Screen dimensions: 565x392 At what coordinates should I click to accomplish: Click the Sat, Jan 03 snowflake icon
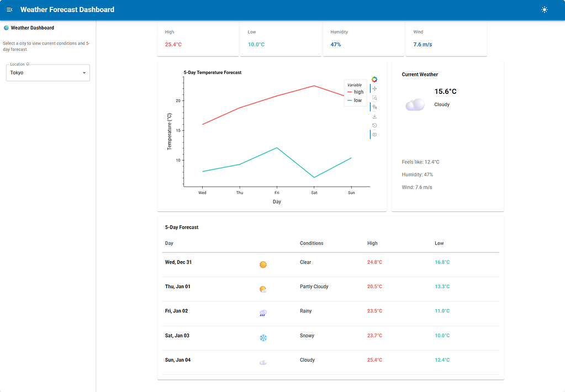(x=263, y=338)
